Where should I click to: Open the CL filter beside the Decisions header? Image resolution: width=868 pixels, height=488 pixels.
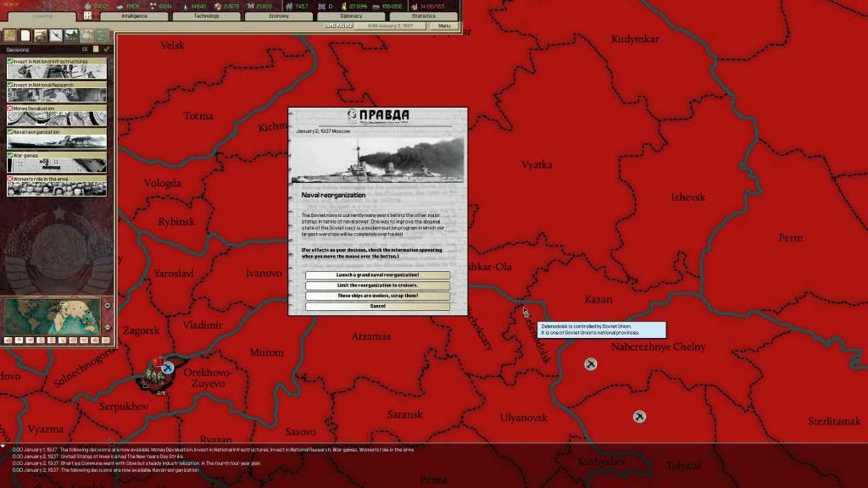pyautogui.click(x=85, y=49)
